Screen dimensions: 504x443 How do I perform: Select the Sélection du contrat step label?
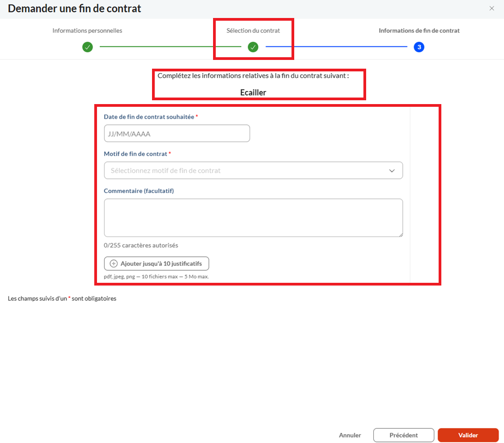pos(253,31)
